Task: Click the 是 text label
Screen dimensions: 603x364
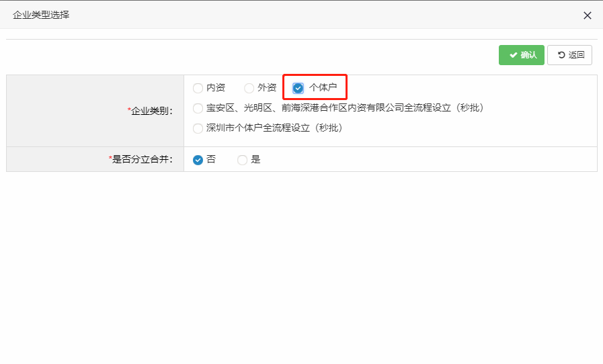Action: pyautogui.click(x=255, y=160)
